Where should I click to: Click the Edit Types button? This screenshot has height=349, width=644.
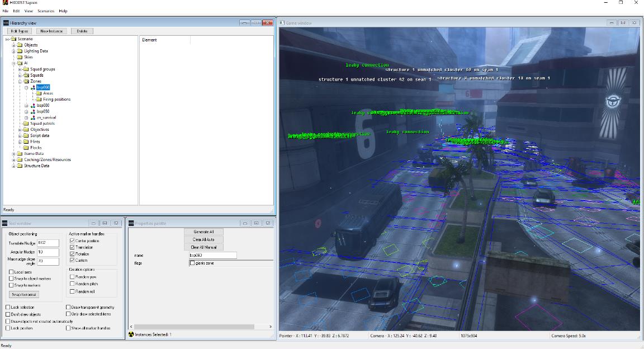pos(20,31)
